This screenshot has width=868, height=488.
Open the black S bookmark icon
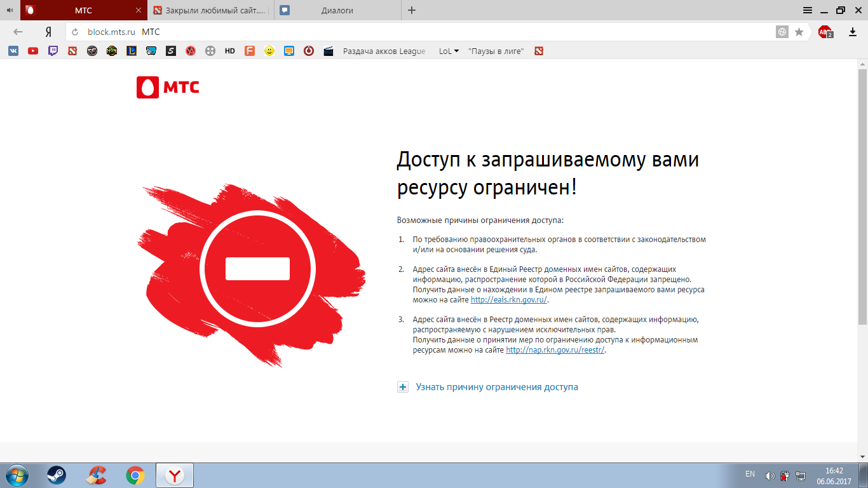[171, 51]
